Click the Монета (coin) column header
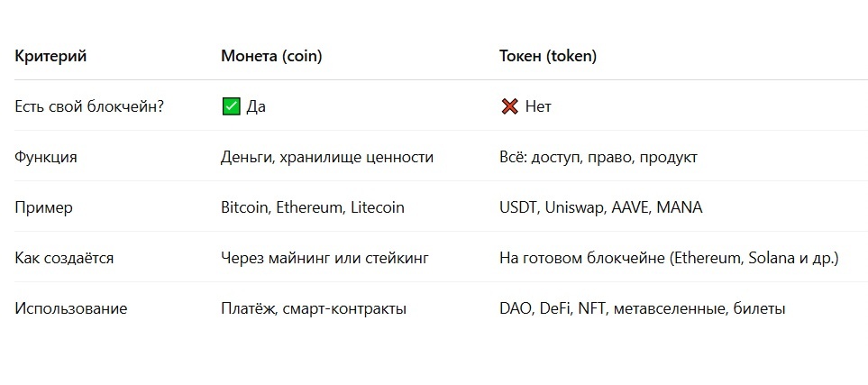Viewport: 868px width, 385px height. (271, 56)
